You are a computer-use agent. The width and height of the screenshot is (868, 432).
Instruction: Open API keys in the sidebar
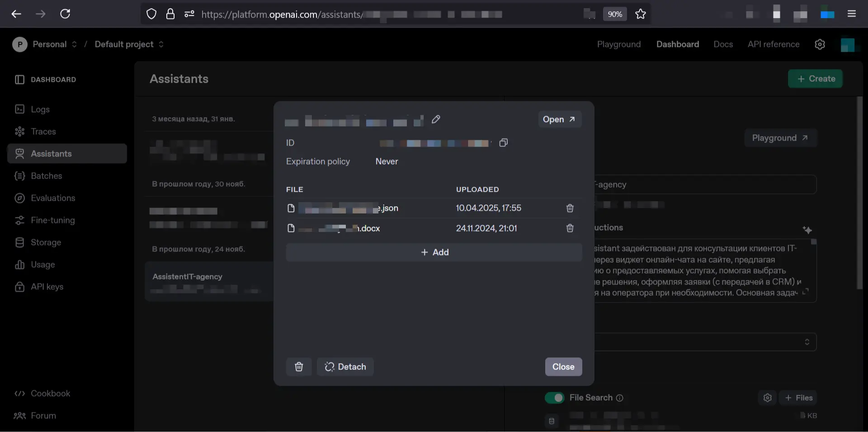click(x=67, y=287)
